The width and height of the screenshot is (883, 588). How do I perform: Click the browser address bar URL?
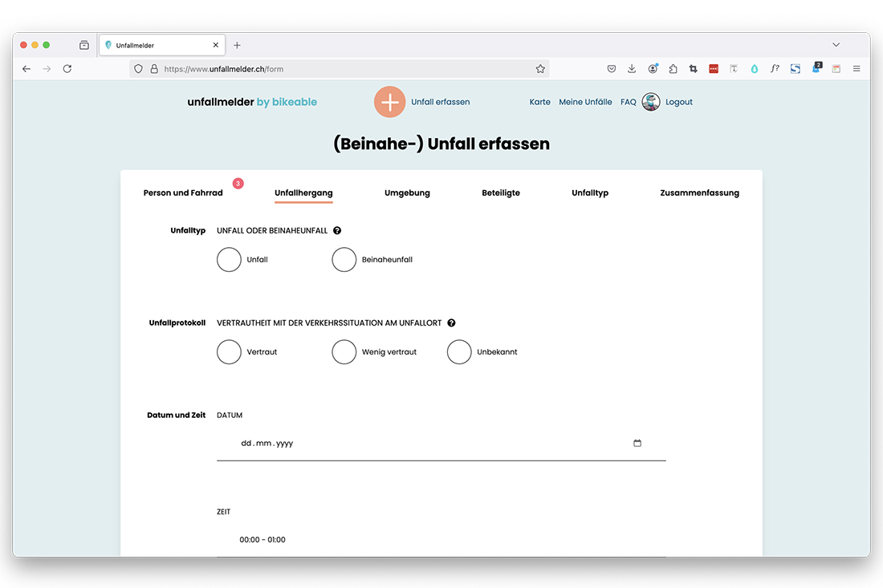338,69
